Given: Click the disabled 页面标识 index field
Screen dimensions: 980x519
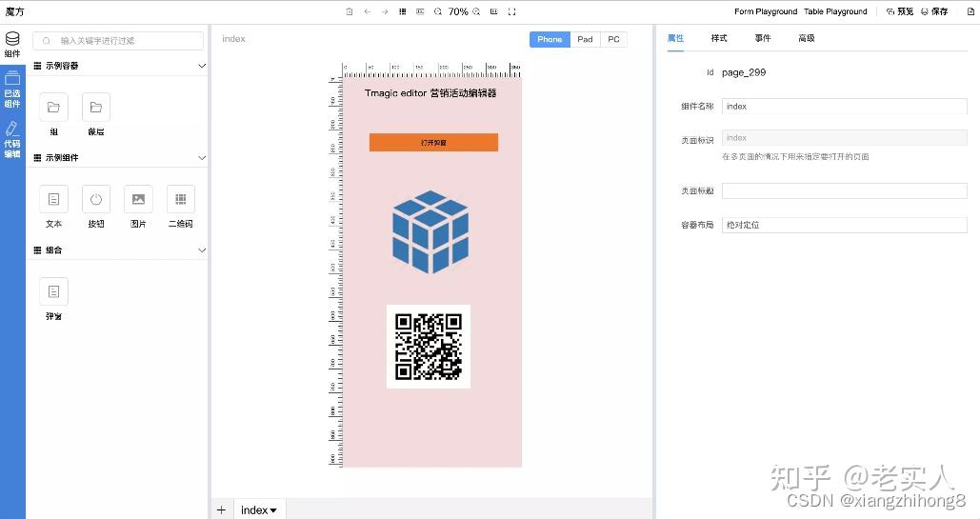Looking at the screenshot, I should pos(845,137).
